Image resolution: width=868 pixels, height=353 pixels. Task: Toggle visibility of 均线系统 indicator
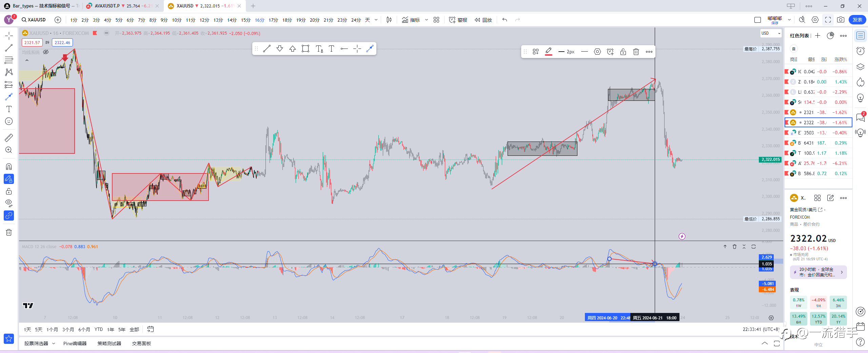[46, 52]
